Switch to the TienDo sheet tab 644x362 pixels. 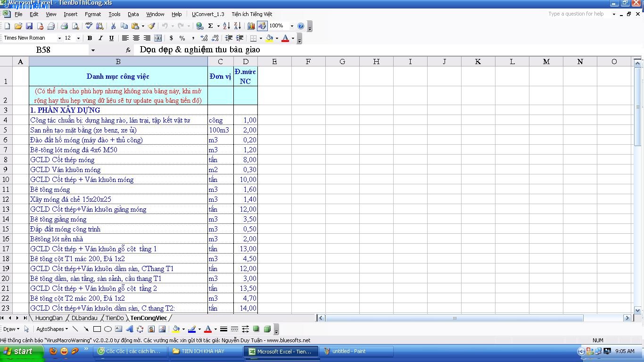pyautogui.click(x=115, y=318)
